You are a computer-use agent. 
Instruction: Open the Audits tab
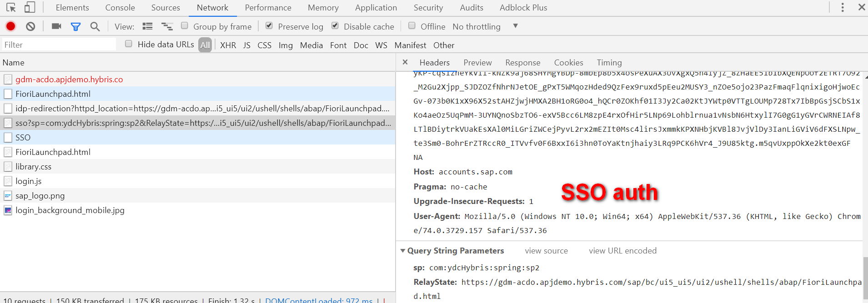pyautogui.click(x=472, y=8)
